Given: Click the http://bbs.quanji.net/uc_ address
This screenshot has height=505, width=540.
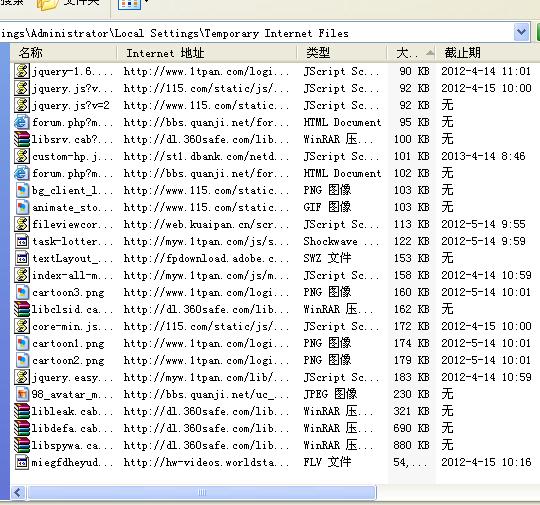Looking at the screenshot, I should click(x=206, y=394).
